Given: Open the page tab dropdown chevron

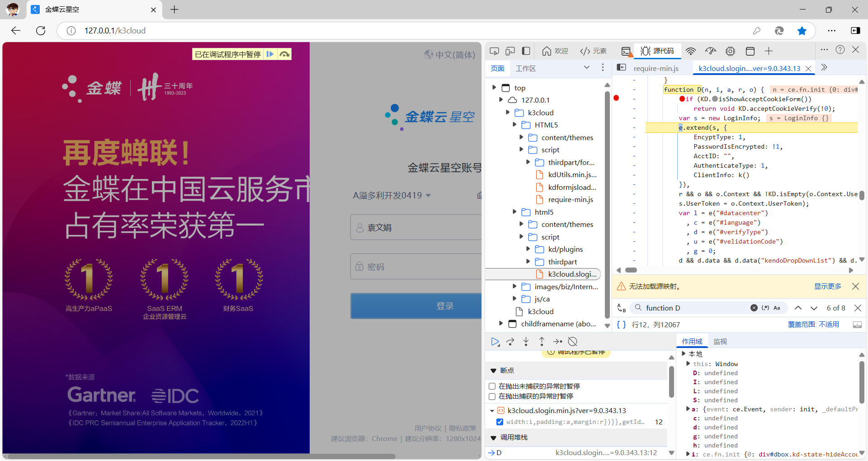Looking at the screenshot, I should click(587, 67).
